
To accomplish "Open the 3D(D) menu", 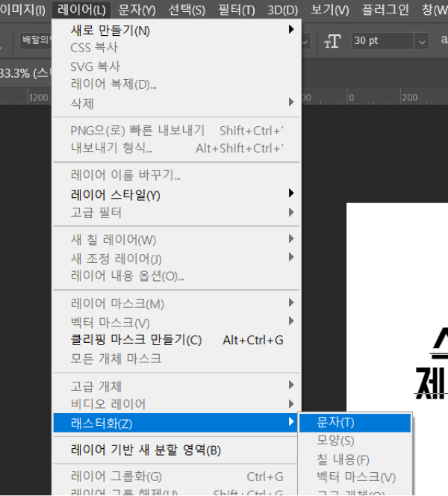I will (283, 10).
